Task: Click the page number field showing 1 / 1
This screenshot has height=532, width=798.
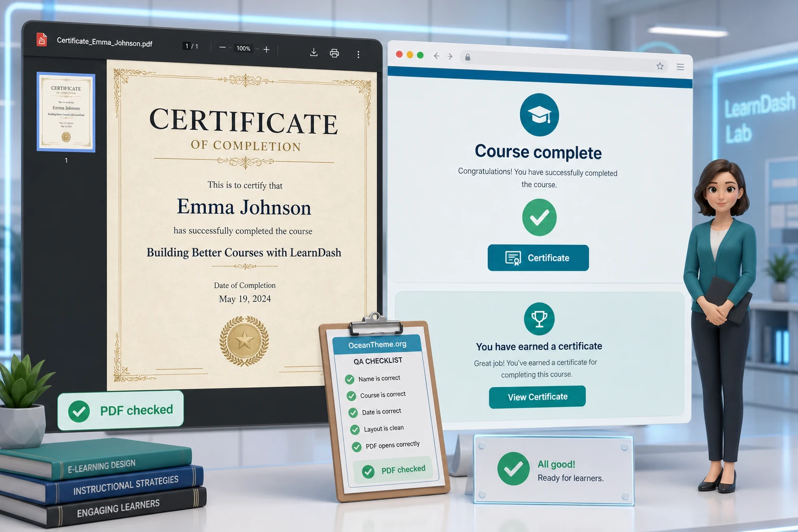Action: click(x=191, y=46)
